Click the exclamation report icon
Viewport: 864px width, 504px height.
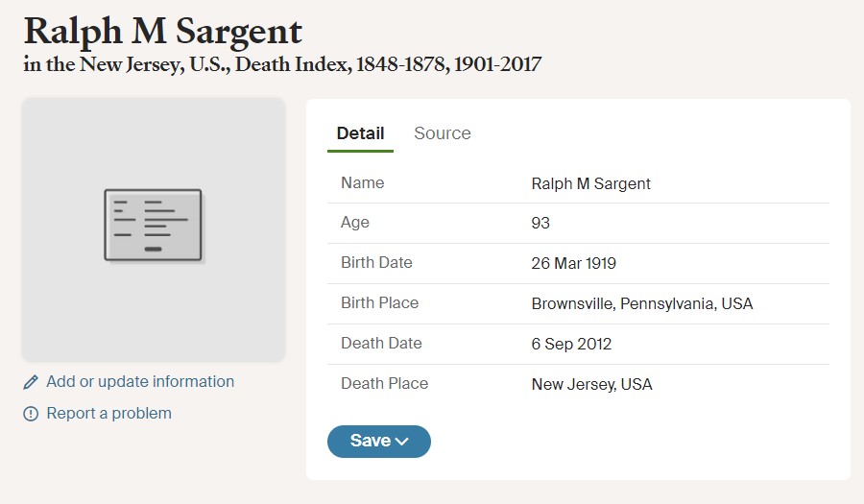click(x=31, y=414)
